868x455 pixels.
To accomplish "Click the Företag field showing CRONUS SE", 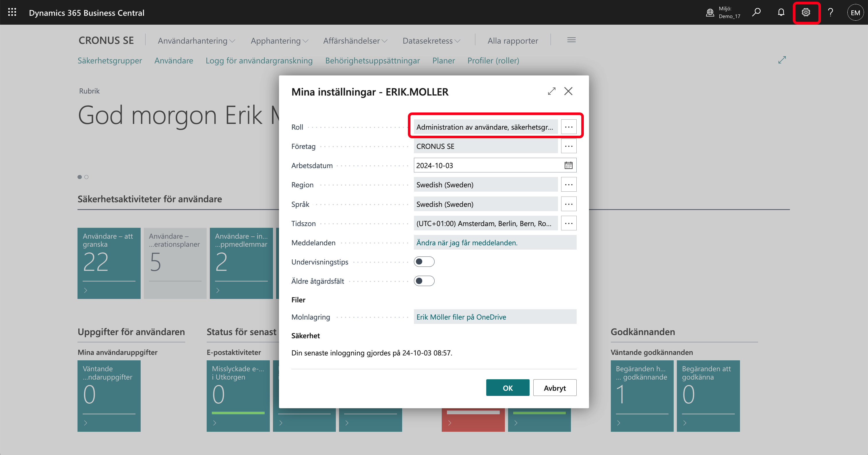I will [x=486, y=146].
